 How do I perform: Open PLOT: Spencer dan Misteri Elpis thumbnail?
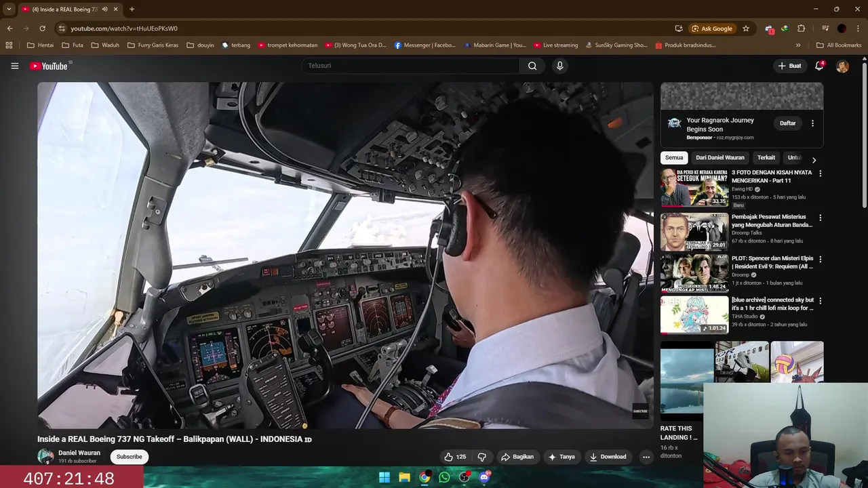(x=694, y=273)
